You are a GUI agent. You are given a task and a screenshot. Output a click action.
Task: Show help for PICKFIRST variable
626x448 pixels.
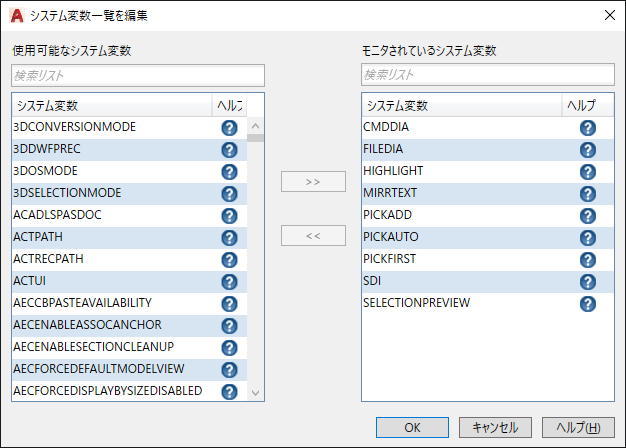click(588, 260)
